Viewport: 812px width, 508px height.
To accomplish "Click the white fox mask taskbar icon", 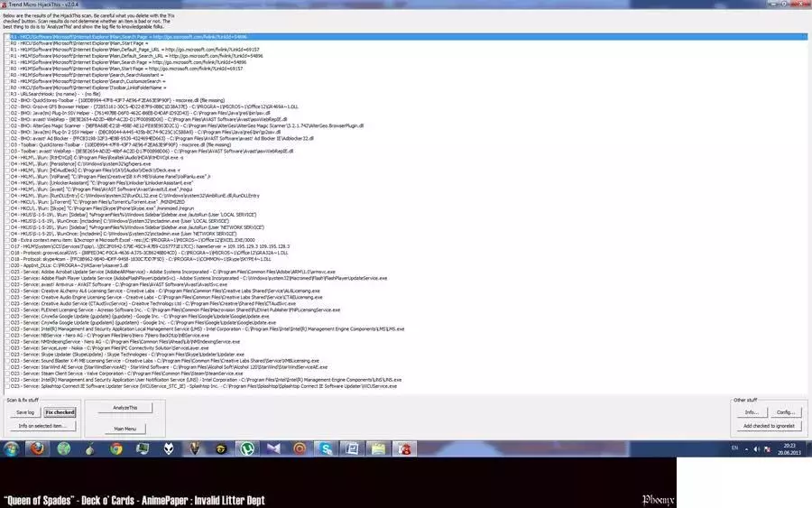I will pos(169,448).
